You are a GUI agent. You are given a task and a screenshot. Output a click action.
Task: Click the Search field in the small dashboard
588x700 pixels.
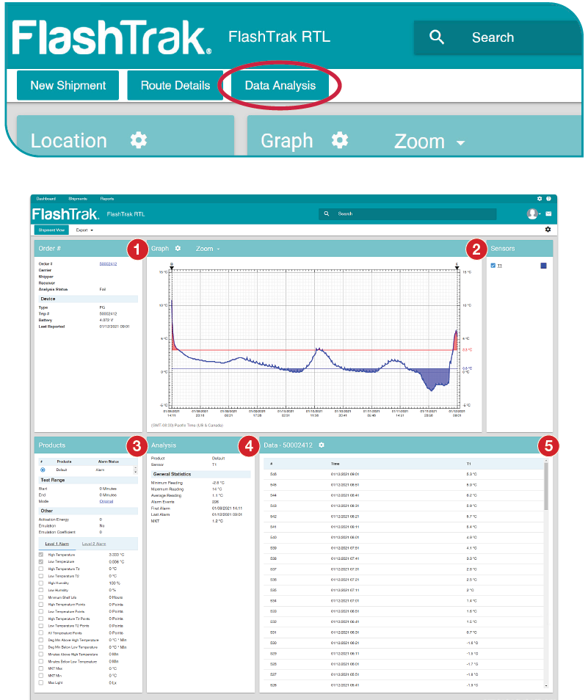click(x=407, y=214)
